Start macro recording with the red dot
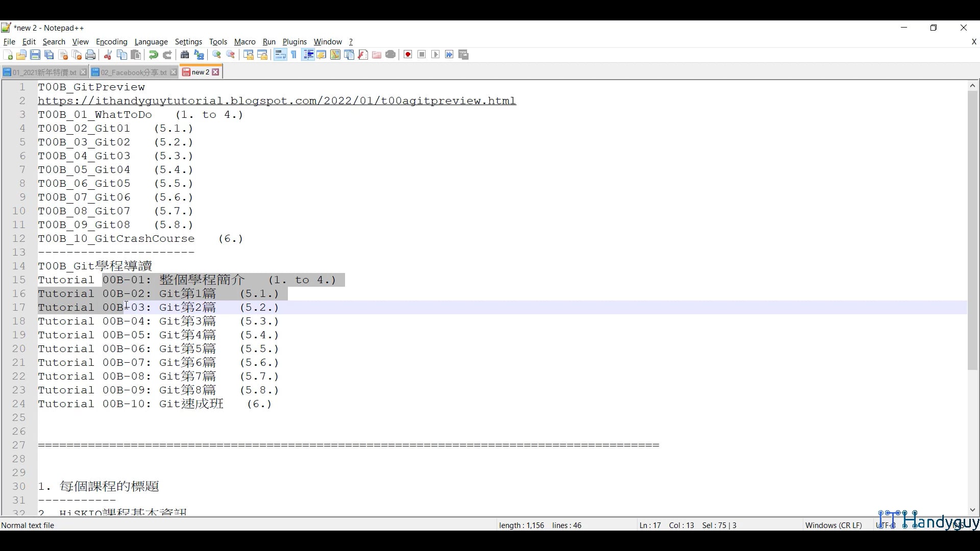The height and width of the screenshot is (551, 980). [x=408, y=55]
